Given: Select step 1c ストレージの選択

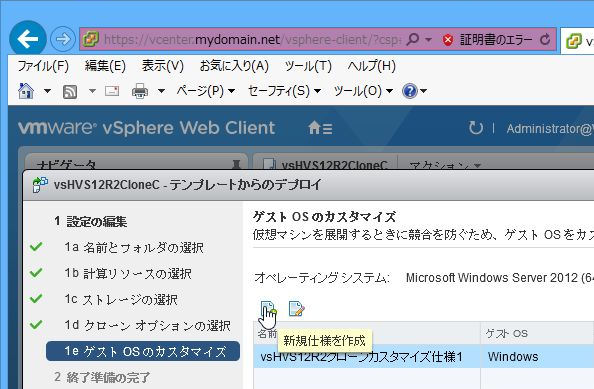Looking at the screenshot, I should pyautogui.click(x=121, y=300).
